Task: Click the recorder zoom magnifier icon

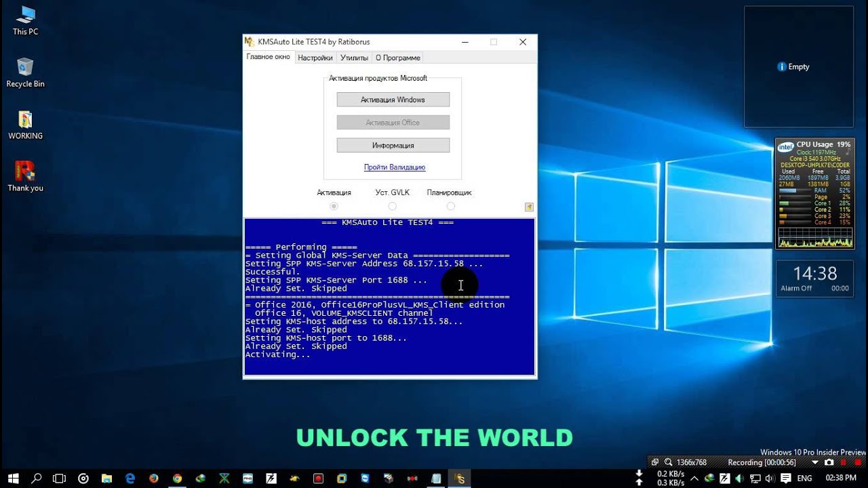Action: 668,462
